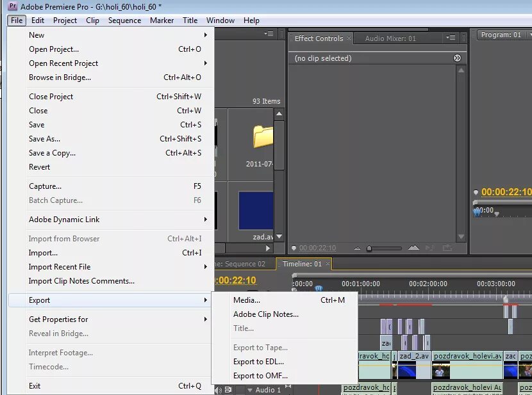
Task: Open the Open Recent Project submenu
Action: [x=111, y=63]
